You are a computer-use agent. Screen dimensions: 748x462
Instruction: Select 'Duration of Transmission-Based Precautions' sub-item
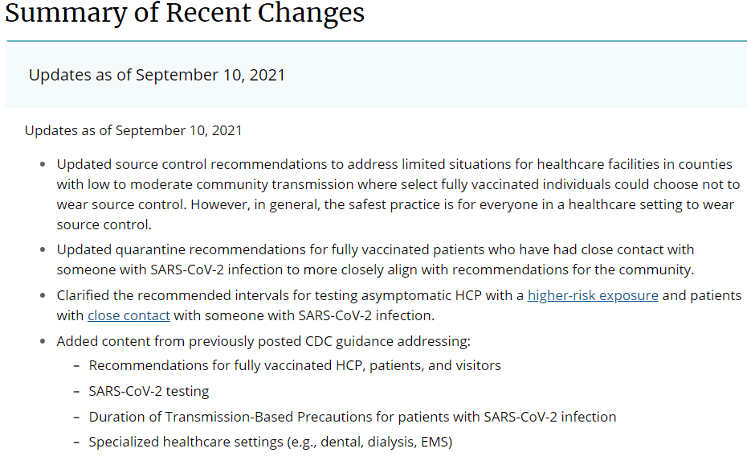pos(352,416)
